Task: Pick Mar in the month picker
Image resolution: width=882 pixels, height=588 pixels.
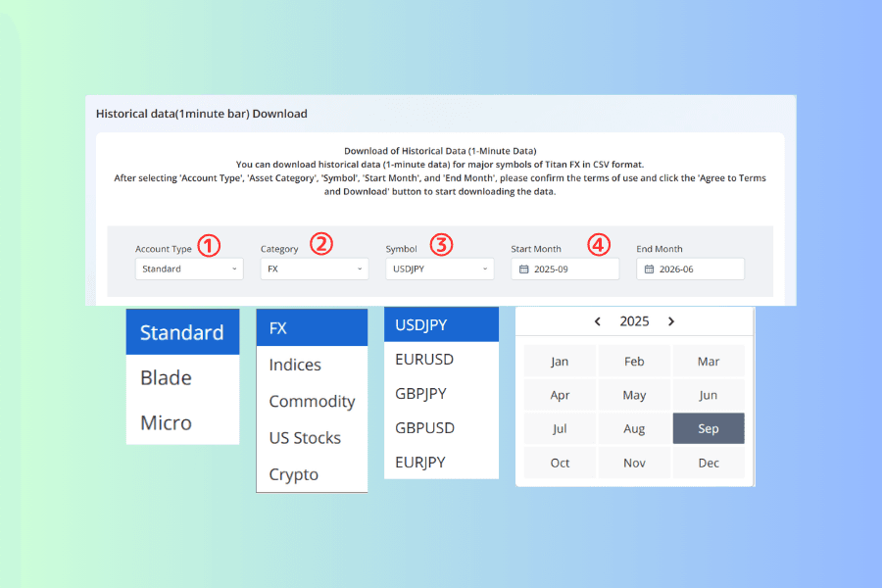Action: click(x=709, y=362)
